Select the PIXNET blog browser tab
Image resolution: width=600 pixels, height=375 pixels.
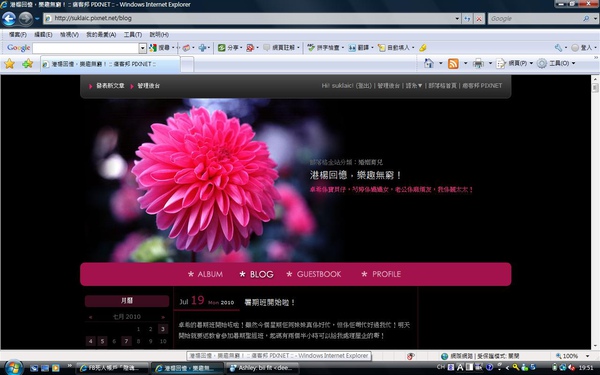[x=110, y=64]
